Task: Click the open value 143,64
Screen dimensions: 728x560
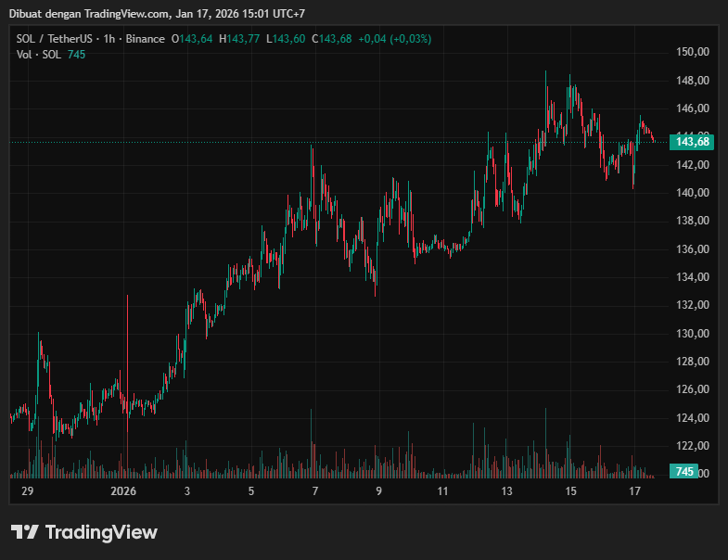Action: click(196, 39)
